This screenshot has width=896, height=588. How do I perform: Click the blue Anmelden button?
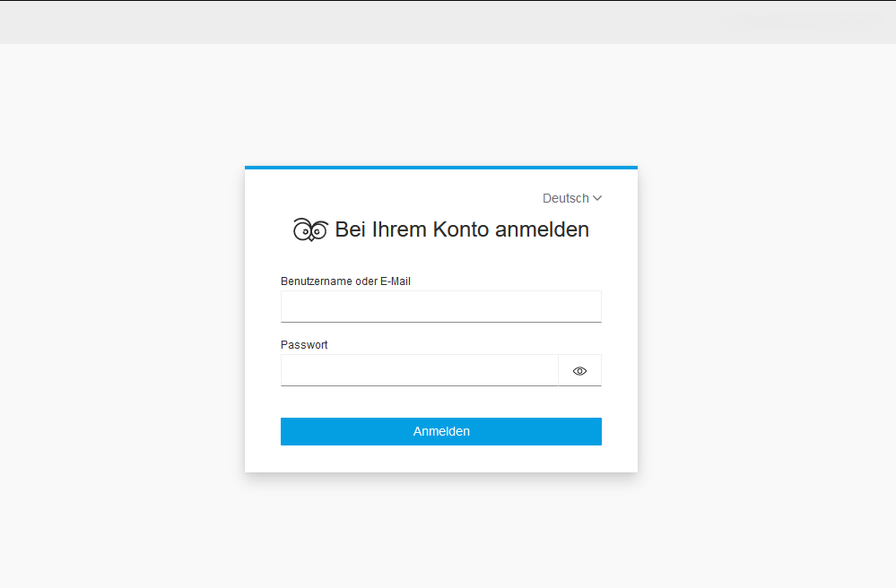pyautogui.click(x=440, y=431)
